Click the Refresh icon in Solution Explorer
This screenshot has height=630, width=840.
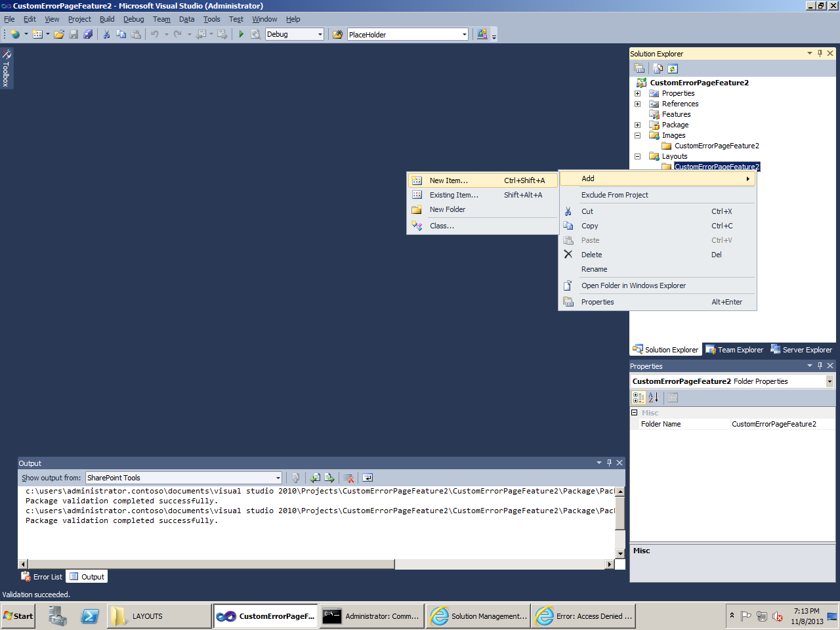(x=673, y=68)
